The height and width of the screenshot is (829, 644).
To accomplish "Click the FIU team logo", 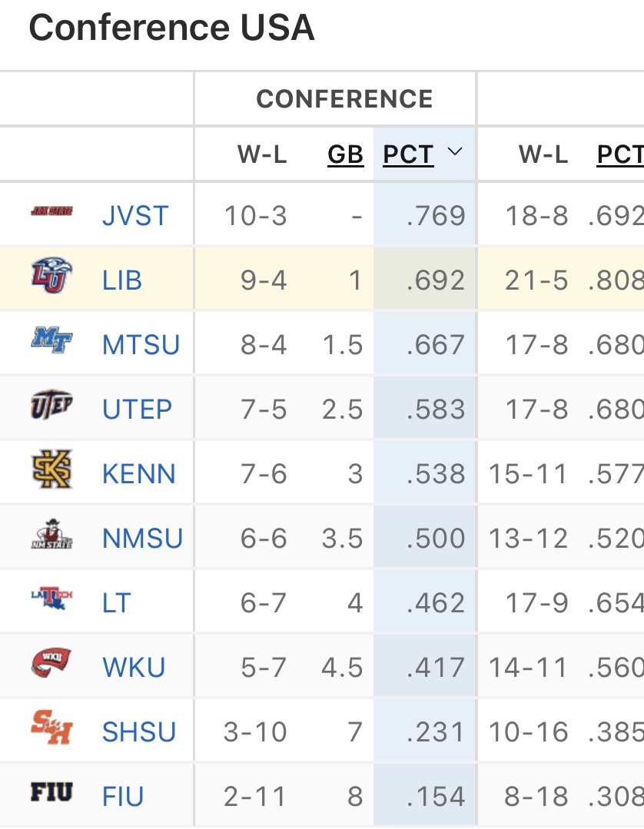I will click(51, 792).
